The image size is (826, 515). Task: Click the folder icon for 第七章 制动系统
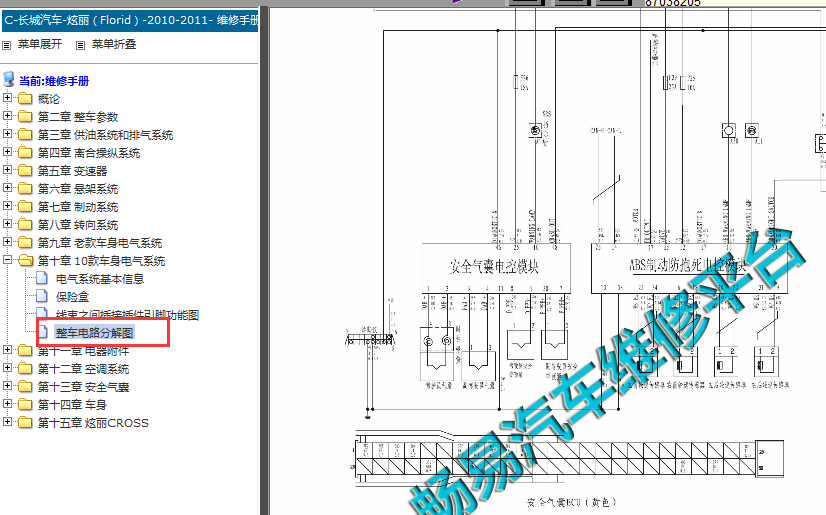(x=25, y=206)
